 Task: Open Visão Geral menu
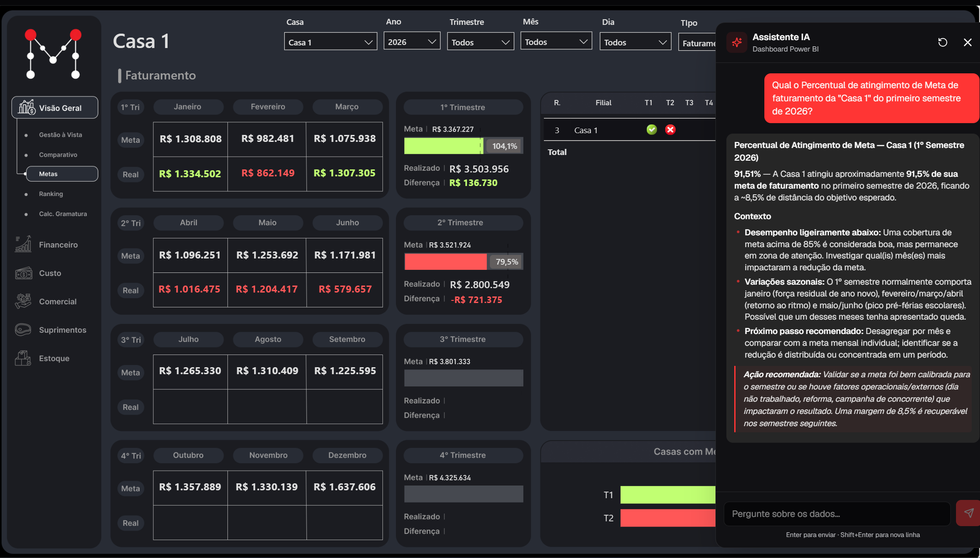(x=55, y=107)
